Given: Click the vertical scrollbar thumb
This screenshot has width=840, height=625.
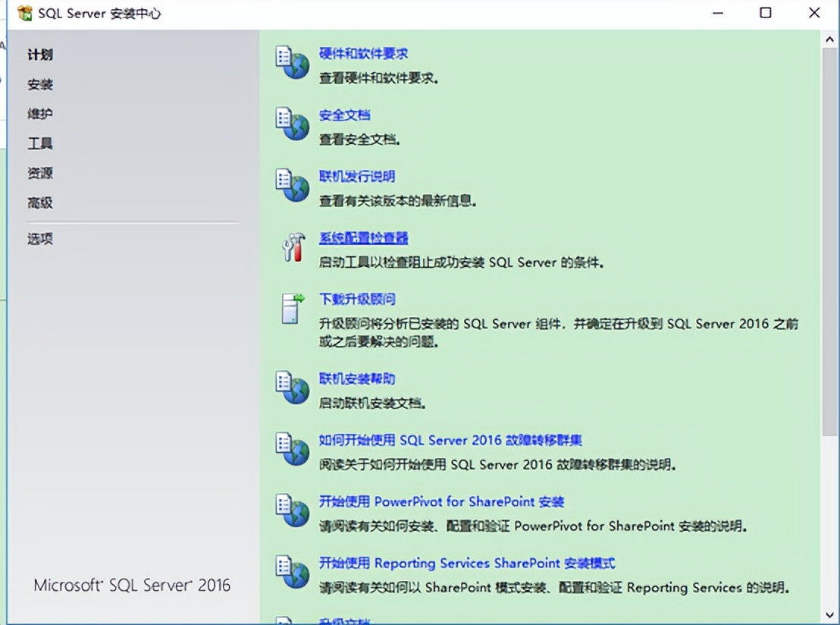Looking at the screenshot, I should (x=829, y=241).
